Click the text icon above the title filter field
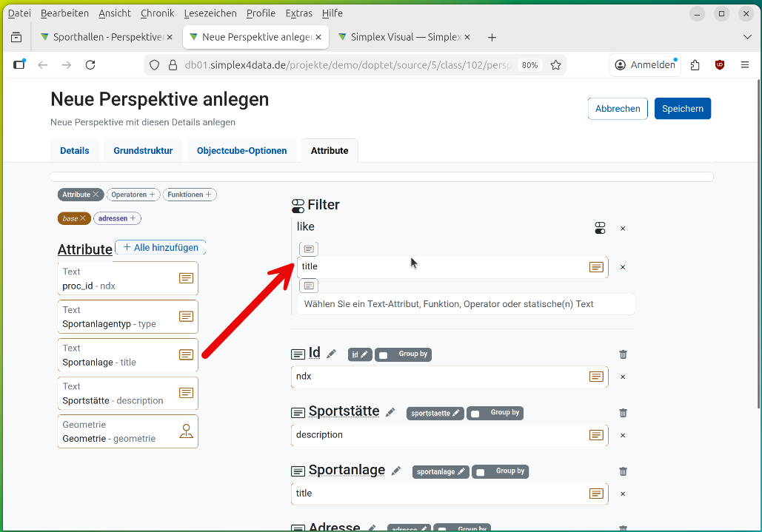The width and height of the screenshot is (762, 532). point(309,249)
